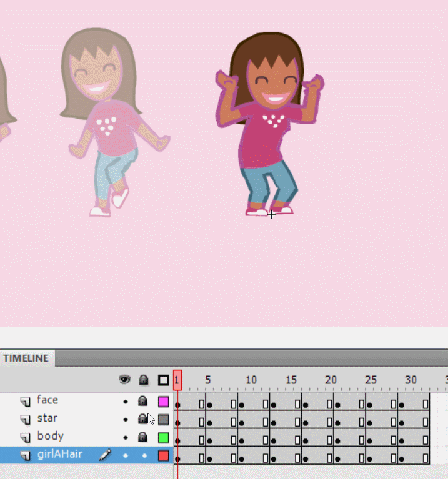Click the outline square icon in header

tap(163, 380)
